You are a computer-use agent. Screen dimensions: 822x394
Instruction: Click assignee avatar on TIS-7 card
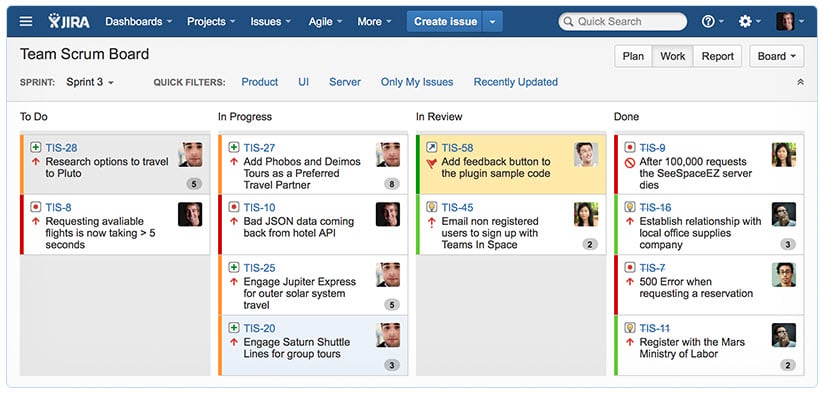[x=784, y=275]
